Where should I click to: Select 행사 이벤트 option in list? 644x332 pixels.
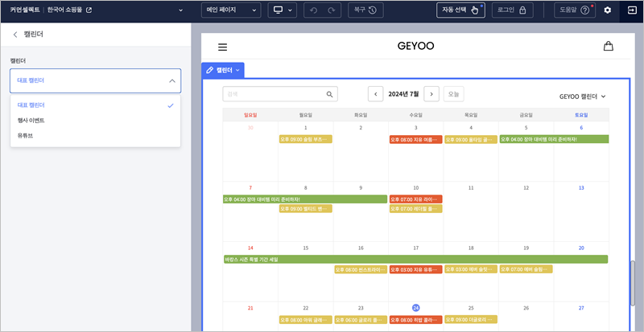pos(95,121)
